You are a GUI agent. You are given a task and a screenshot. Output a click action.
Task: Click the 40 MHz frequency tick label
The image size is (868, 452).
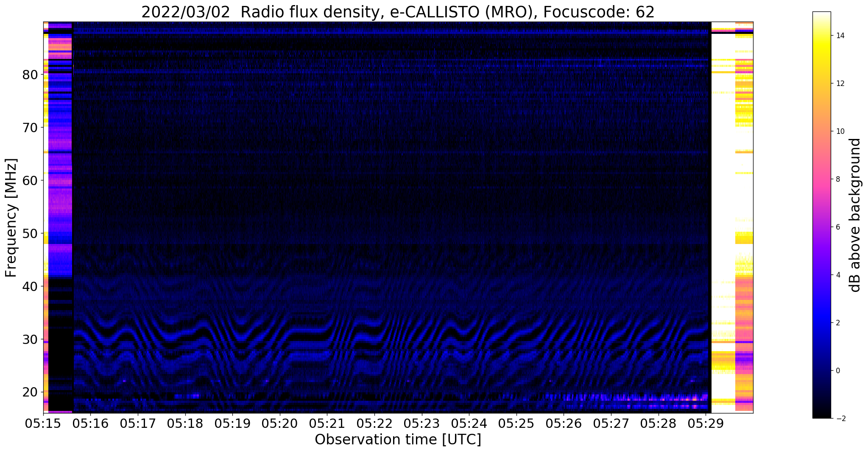click(x=31, y=286)
